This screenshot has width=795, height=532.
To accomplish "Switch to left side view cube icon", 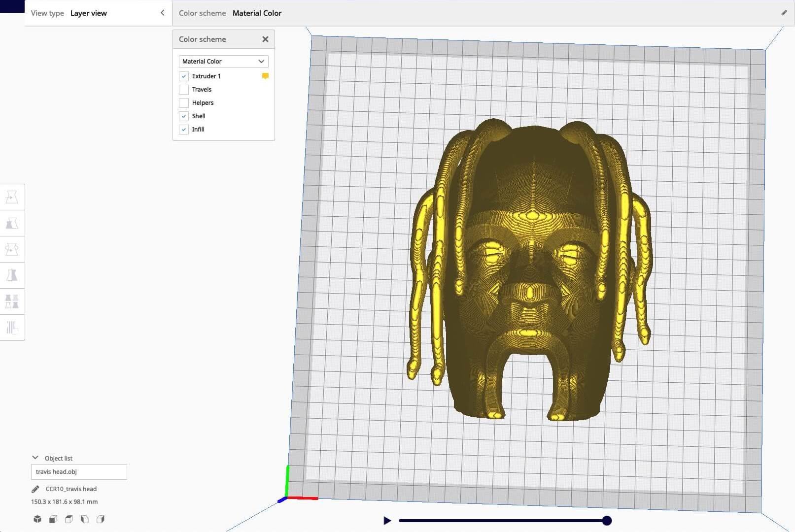I will [x=85, y=519].
